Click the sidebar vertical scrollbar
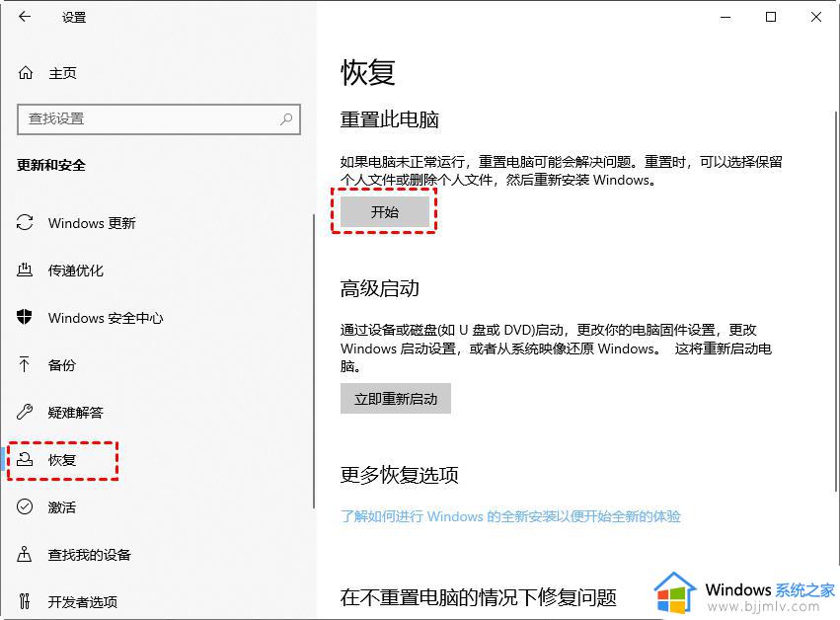840x620 pixels. 314,361
